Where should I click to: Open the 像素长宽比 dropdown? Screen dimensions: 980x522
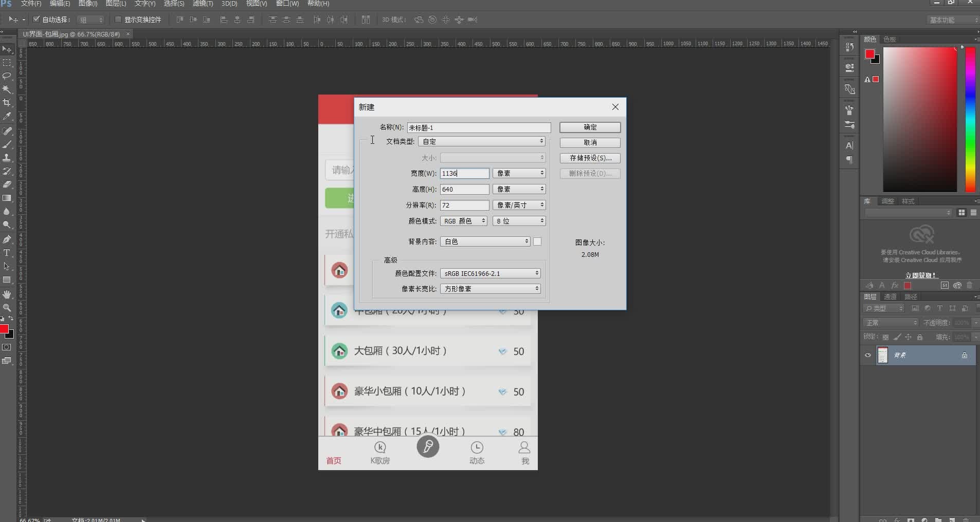(x=491, y=289)
